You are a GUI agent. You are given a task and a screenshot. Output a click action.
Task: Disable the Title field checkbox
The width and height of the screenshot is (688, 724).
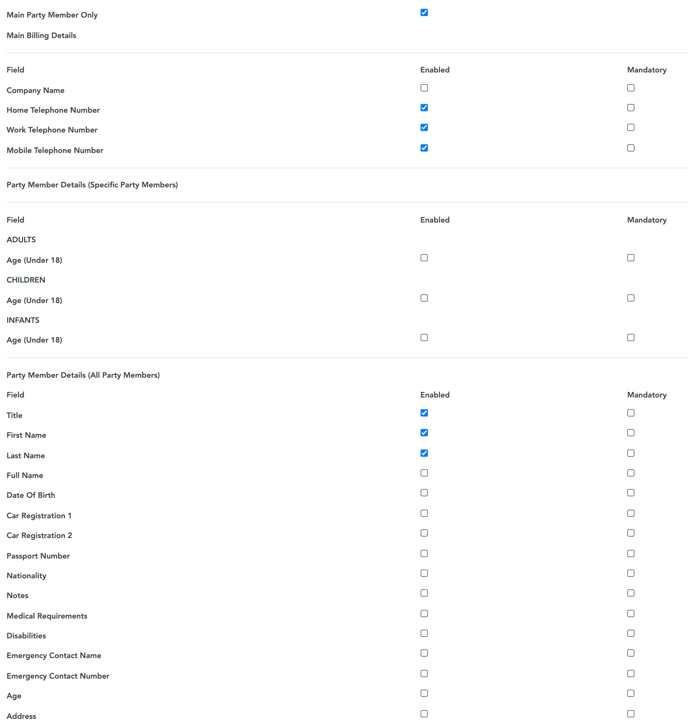coord(424,413)
